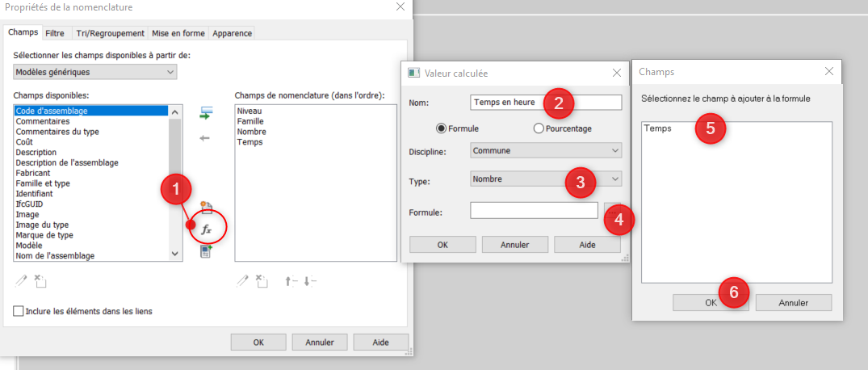Click OK in the Champs dialog
This screenshot has height=370, width=868.
[x=710, y=302]
